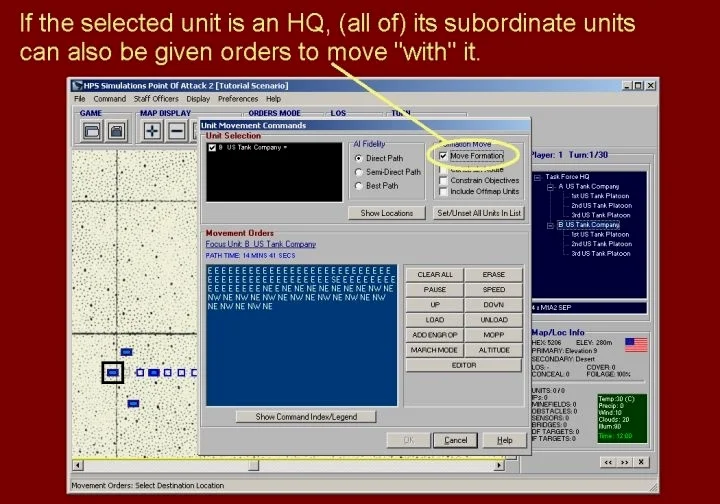Enable Include Offmap Units checkbox
Image resolution: width=720 pixels, height=504 pixels.
coord(443,191)
